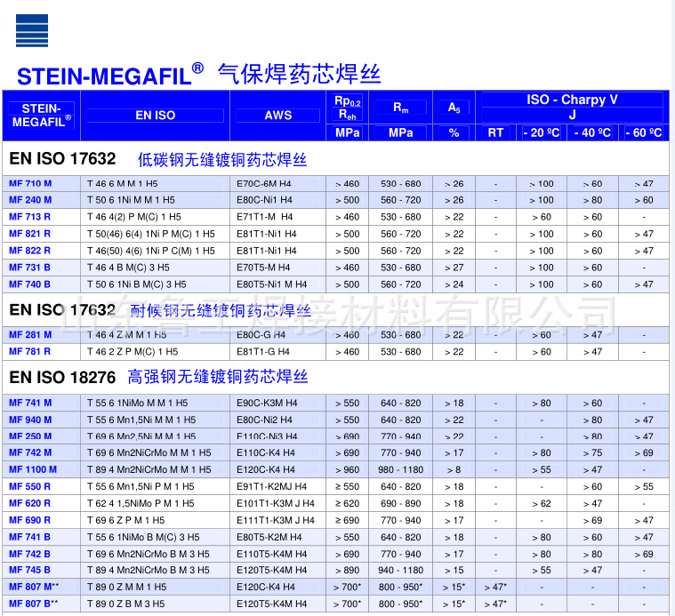
Task: Click the MF 781 R product name
Action: [x=30, y=352]
